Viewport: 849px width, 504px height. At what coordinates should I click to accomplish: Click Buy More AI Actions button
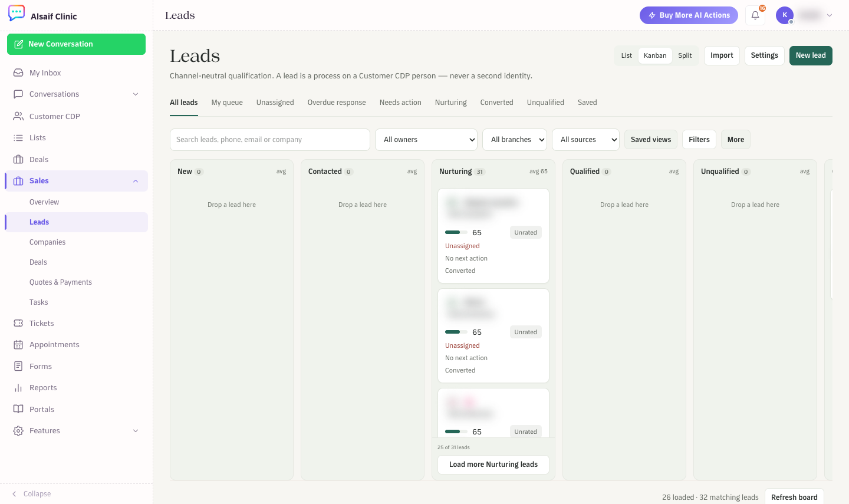point(689,15)
